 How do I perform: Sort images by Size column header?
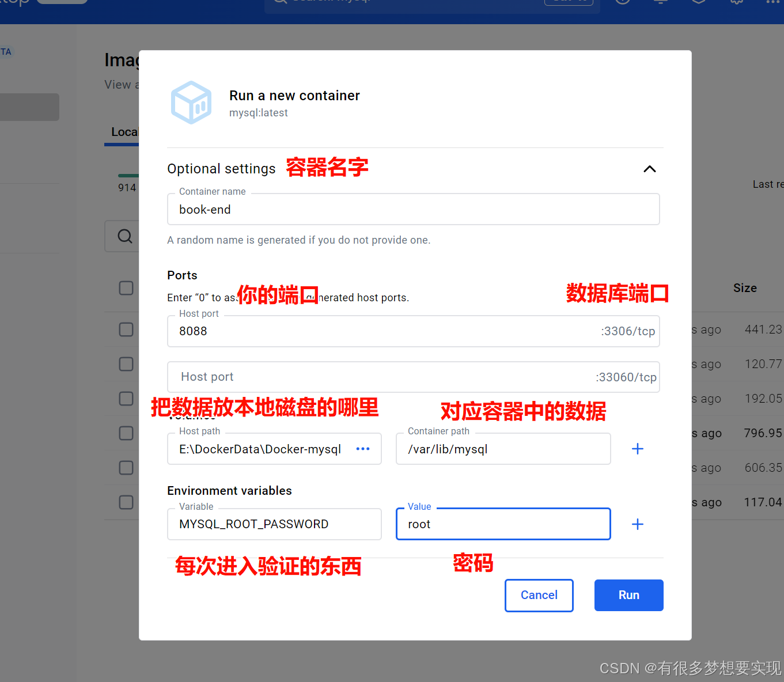tap(745, 288)
